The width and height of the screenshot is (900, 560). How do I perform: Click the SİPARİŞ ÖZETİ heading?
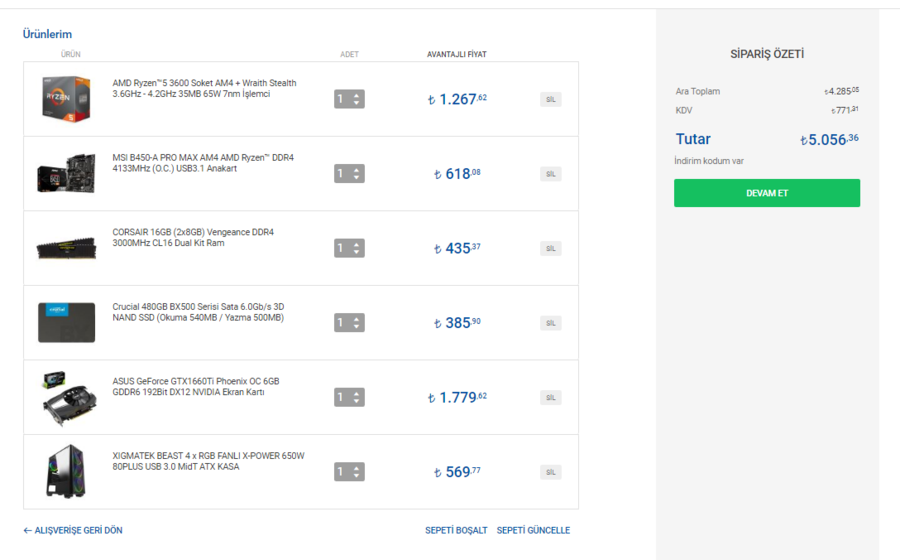[x=767, y=54]
